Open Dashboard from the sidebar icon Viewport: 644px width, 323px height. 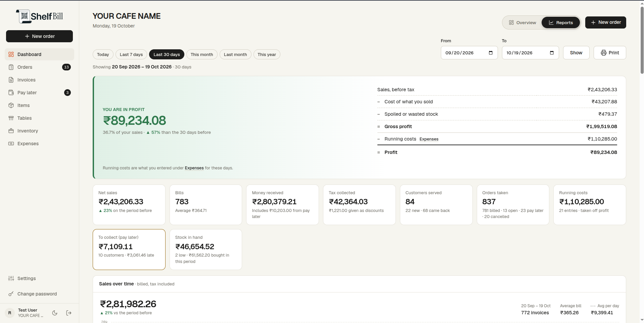tap(11, 54)
